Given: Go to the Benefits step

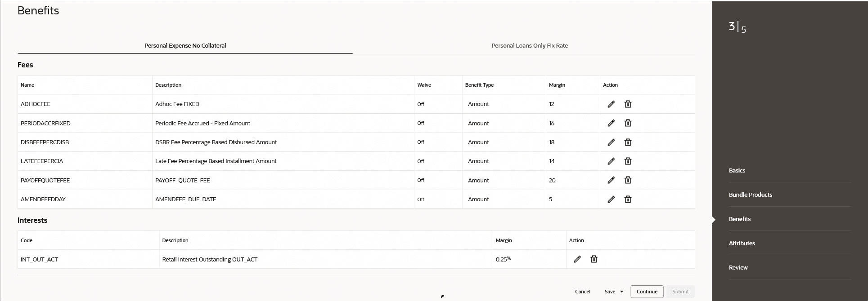Looking at the screenshot, I should click(740, 219).
